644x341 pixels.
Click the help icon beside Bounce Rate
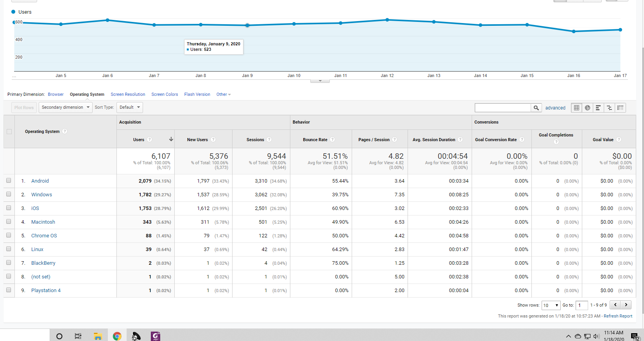tap(332, 140)
